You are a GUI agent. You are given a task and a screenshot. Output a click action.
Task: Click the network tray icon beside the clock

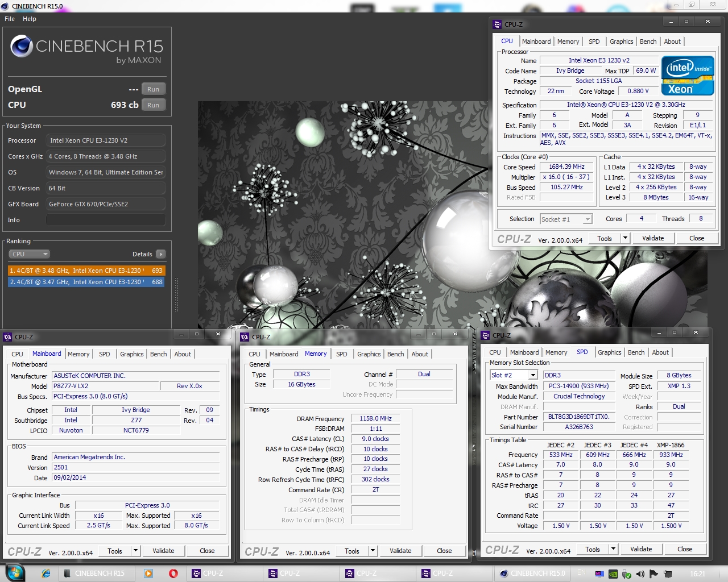tap(667, 574)
